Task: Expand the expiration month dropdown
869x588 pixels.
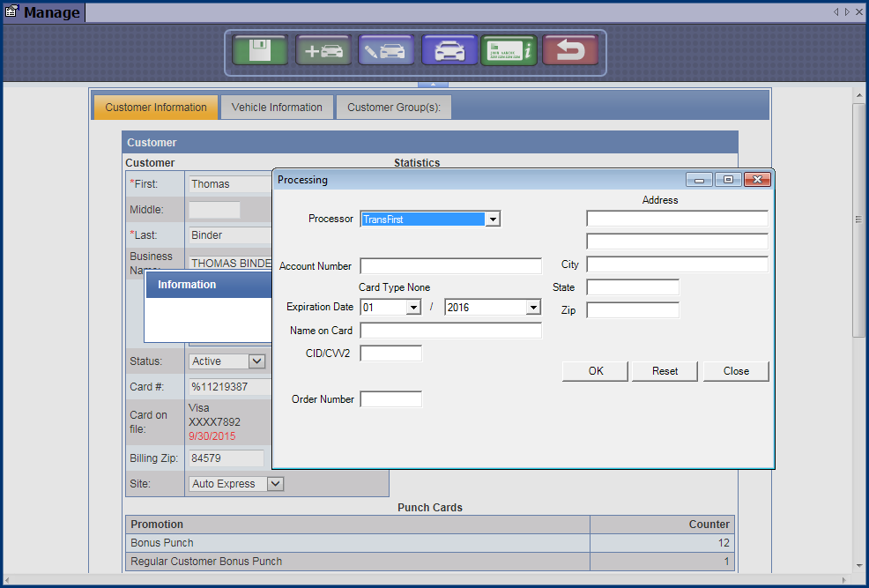Action: pos(413,308)
